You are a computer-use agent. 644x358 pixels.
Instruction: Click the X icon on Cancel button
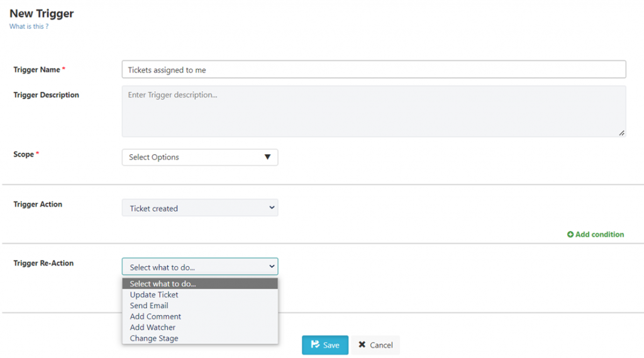[x=362, y=344]
